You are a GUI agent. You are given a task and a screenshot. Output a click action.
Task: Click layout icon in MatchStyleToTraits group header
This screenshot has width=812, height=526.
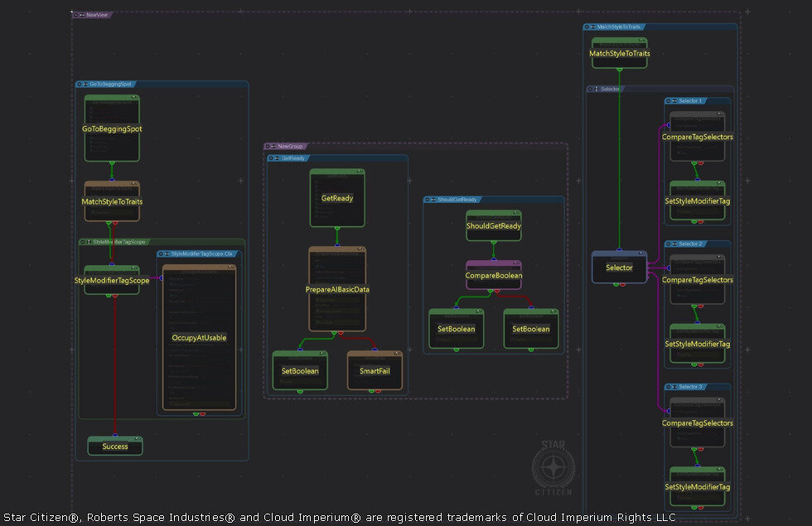(593, 27)
